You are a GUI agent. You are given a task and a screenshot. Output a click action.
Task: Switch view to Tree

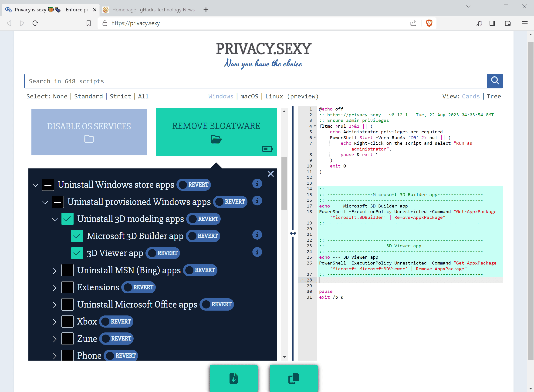(x=494, y=96)
